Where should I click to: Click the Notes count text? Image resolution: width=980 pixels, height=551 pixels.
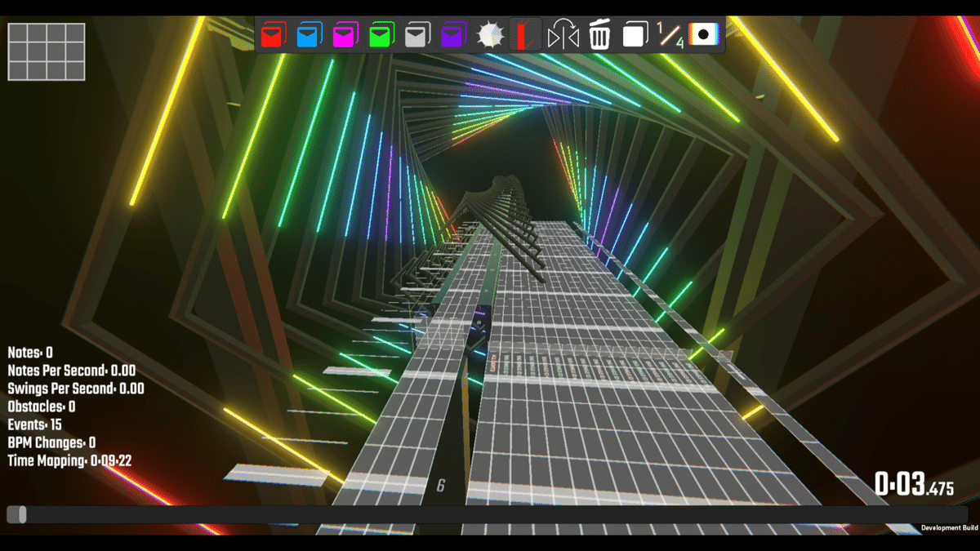coord(30,353)
